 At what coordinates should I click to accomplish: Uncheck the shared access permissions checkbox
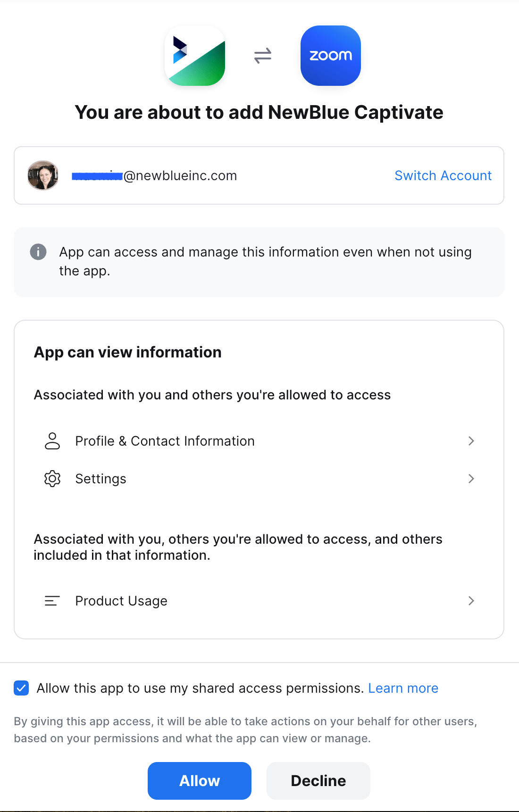click(21, 688)
